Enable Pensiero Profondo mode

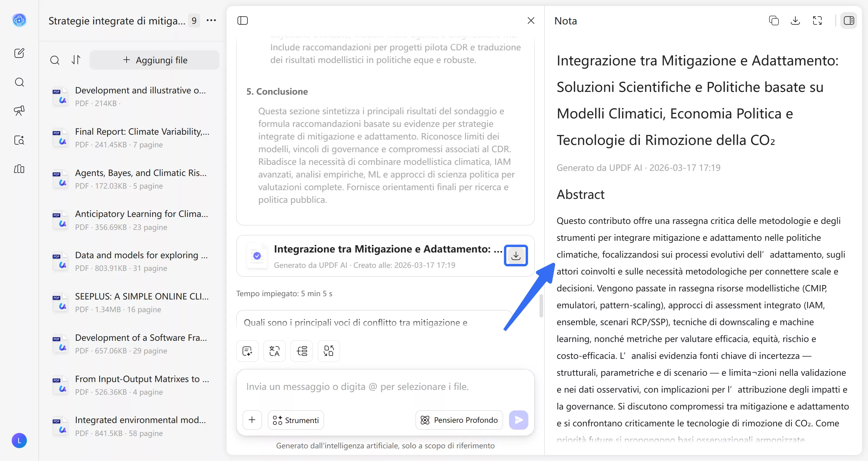[x=459, y=420]
